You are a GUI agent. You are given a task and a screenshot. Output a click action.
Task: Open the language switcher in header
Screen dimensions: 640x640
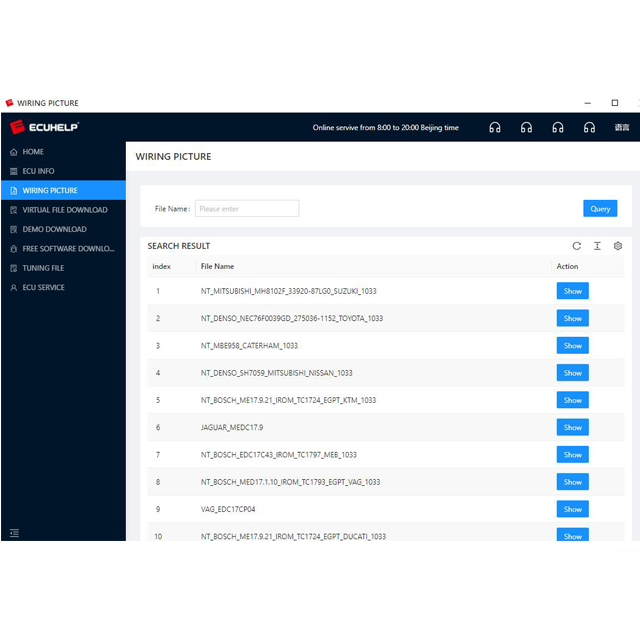tap(621, 128)
